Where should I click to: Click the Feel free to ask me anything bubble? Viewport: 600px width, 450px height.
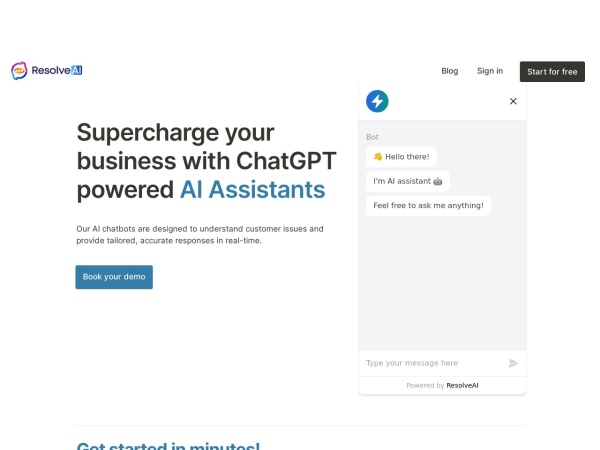(428, 205)
